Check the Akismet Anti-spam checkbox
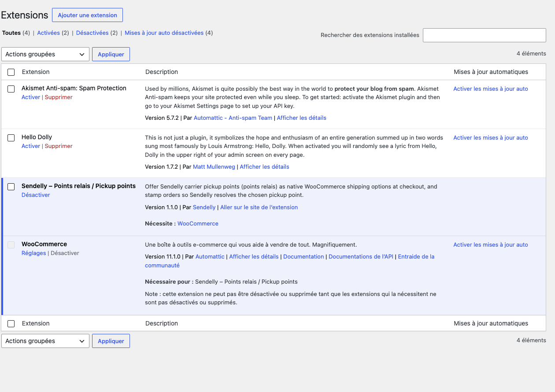Screen dimensions: 555x392 11,89
